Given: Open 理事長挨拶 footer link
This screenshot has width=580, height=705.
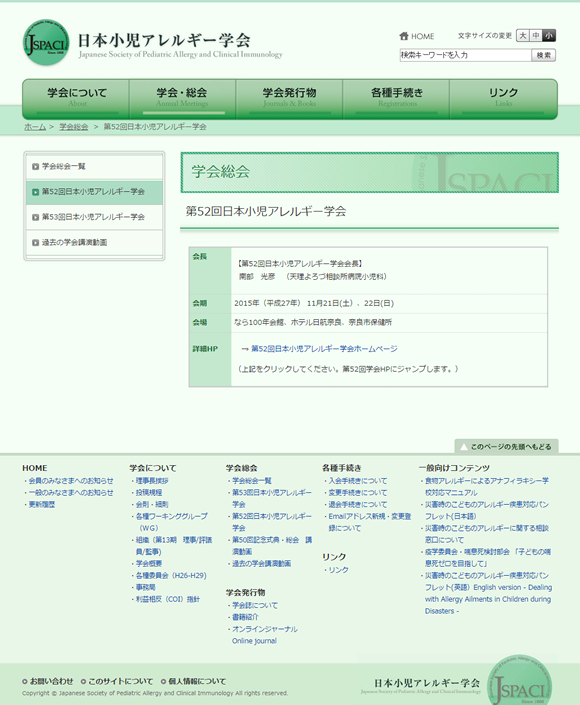Looking at the screenshot, I should [x=152, y=481].
